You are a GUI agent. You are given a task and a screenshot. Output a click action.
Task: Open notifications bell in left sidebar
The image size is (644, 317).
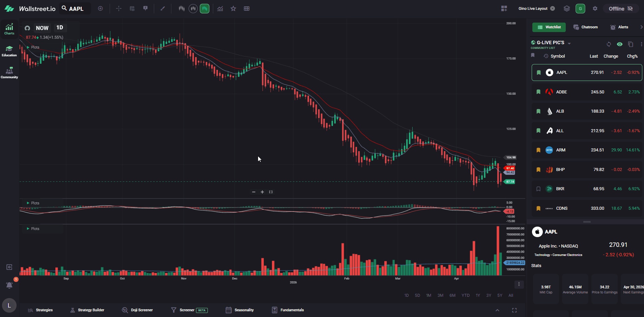coord(9,285)
